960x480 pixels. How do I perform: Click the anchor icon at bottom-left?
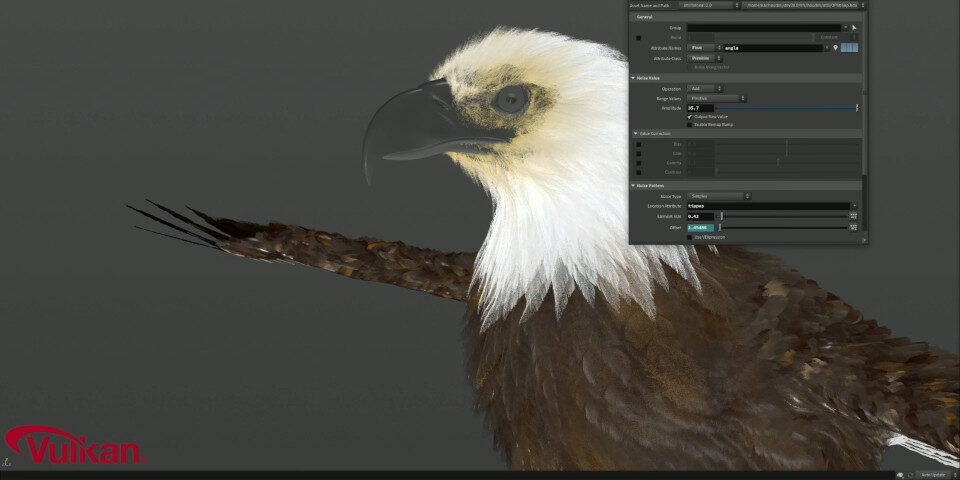coord(6,462)
